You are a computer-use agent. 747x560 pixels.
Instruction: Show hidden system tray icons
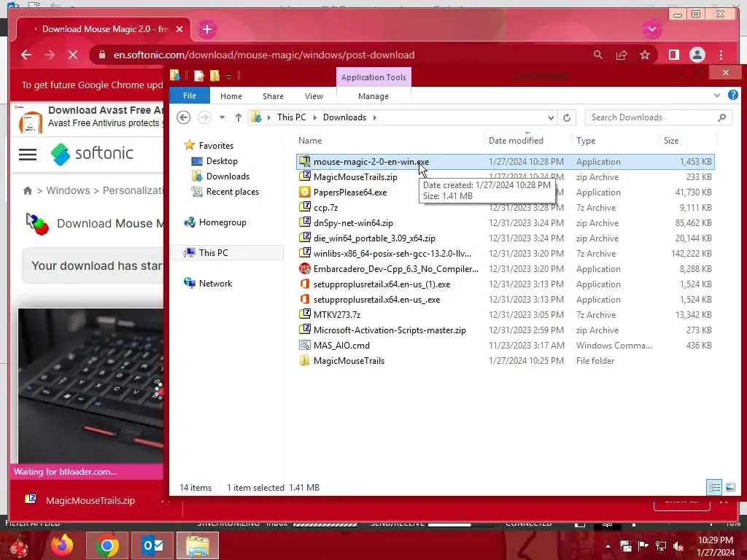608,546
